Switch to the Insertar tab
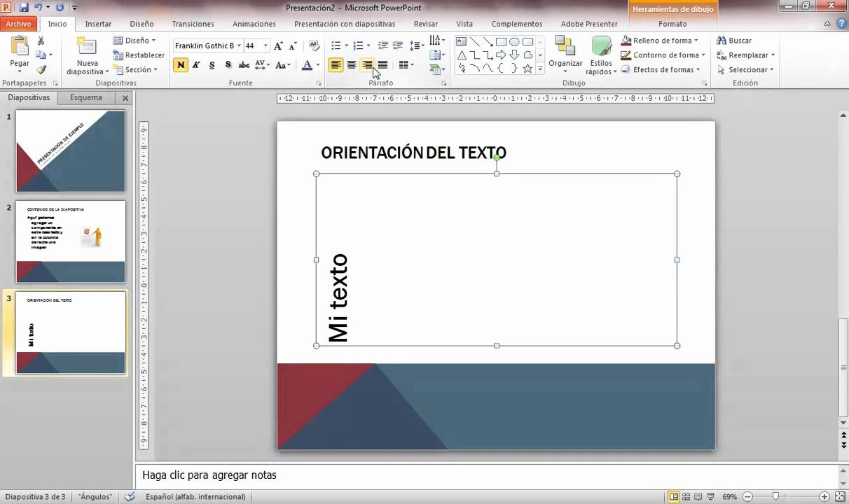 point(98,24)
